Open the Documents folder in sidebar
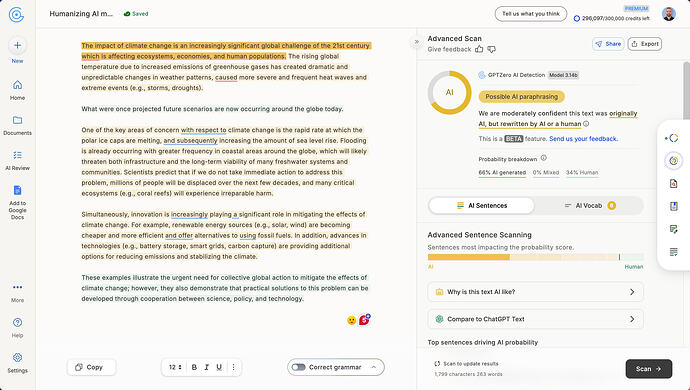This screenshot has height=390, width=690. (17, 125)
